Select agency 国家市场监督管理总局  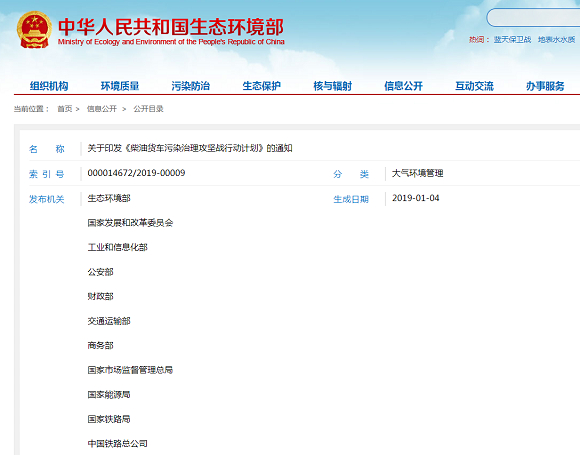[130, 370]
